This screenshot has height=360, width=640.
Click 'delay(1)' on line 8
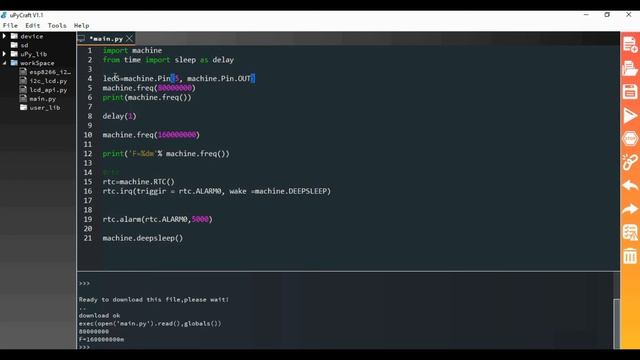[x=119, y=116]
